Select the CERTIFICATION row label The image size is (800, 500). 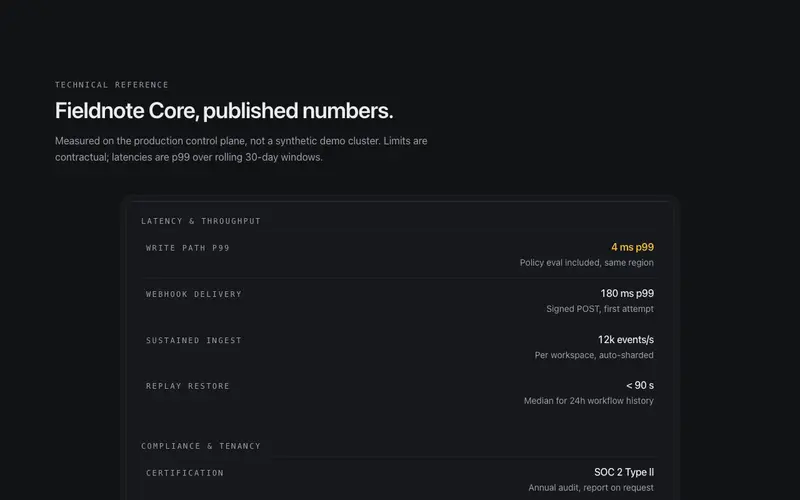point(185,473)
